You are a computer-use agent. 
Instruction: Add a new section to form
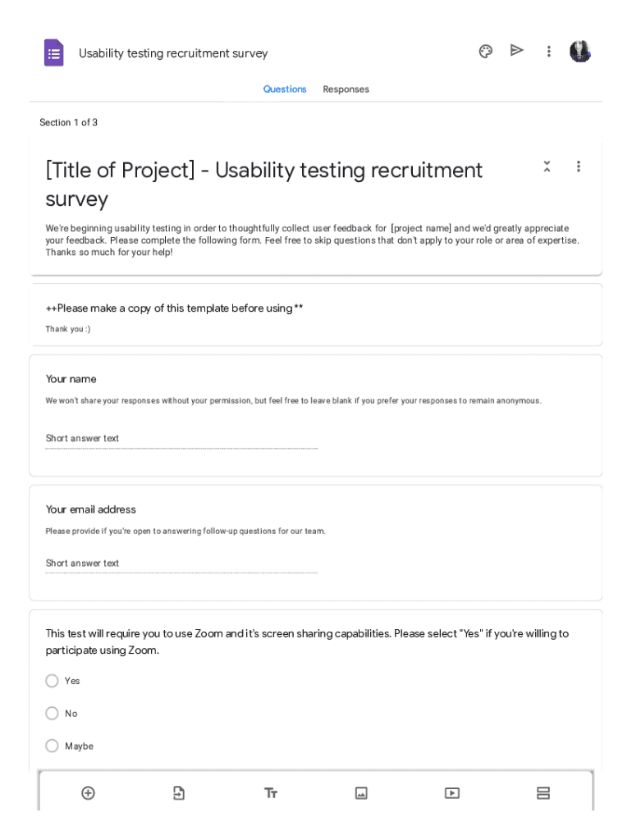[543, 793]
